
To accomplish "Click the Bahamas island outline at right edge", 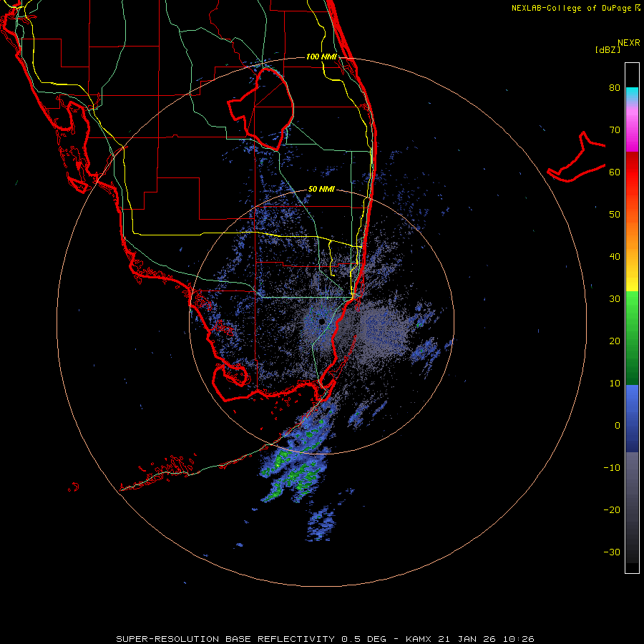I will 577,157.
